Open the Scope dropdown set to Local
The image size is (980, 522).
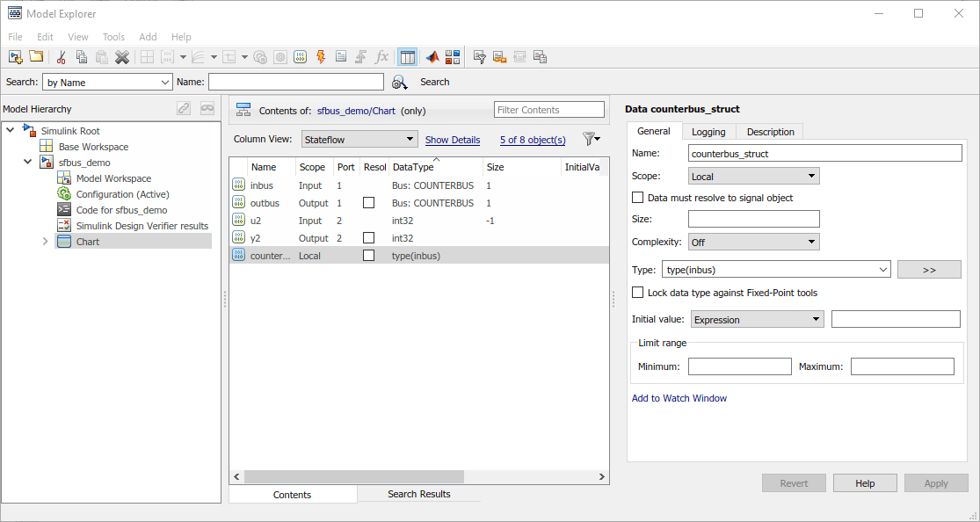coord(754,177)
